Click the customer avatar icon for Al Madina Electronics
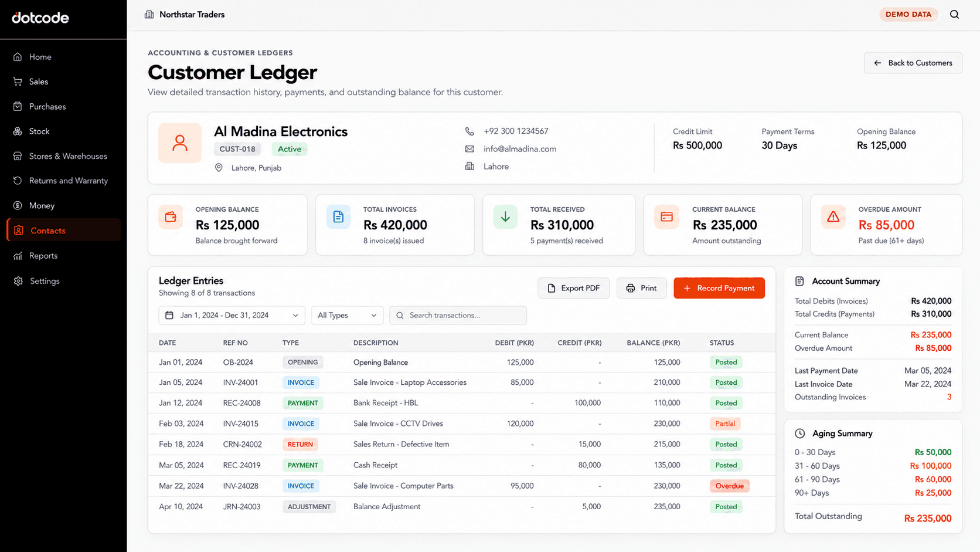 180,143
